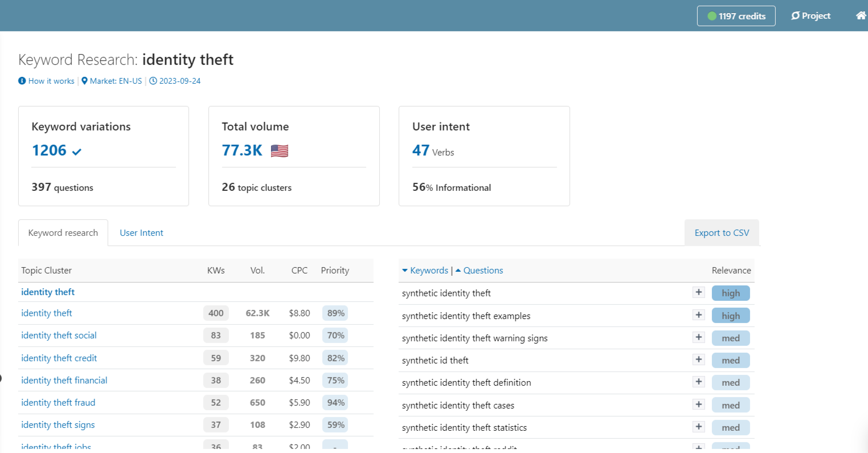Screen dimensions: 868x453
Task: Switch to the User Intent tab
Action: pos(141,232)
